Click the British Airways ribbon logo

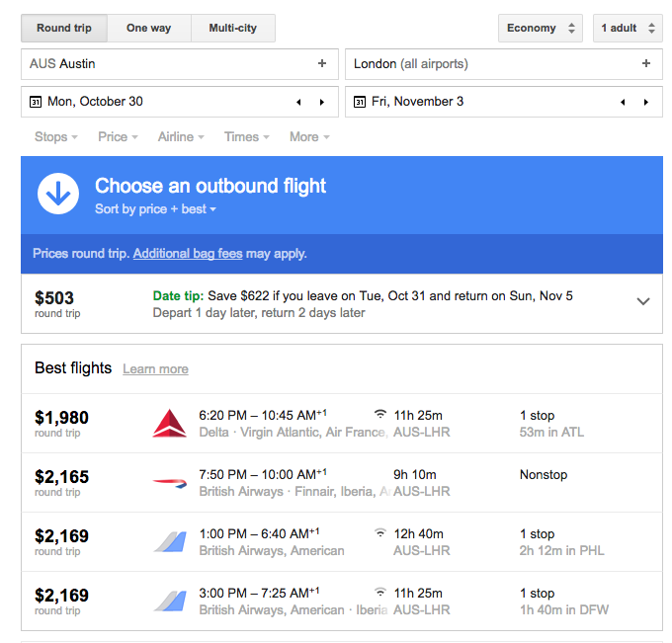point(170,483)
